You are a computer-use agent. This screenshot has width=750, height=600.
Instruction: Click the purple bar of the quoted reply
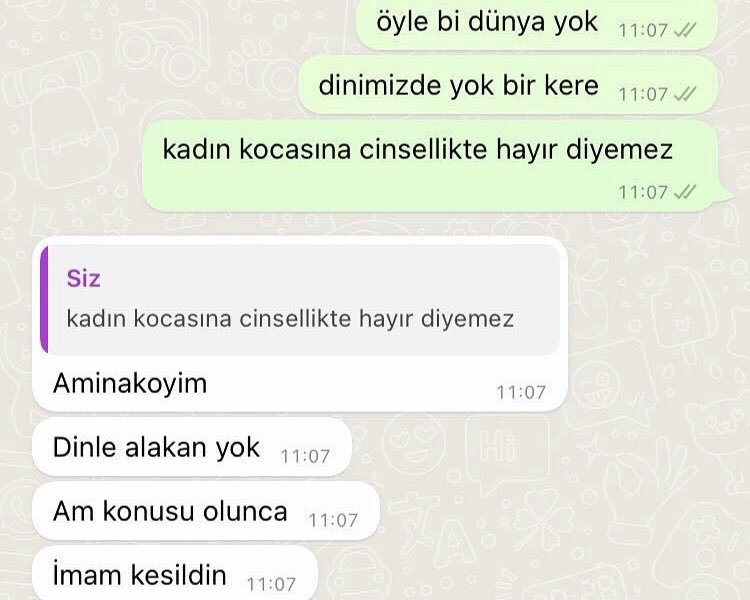(x=44, y=300)
